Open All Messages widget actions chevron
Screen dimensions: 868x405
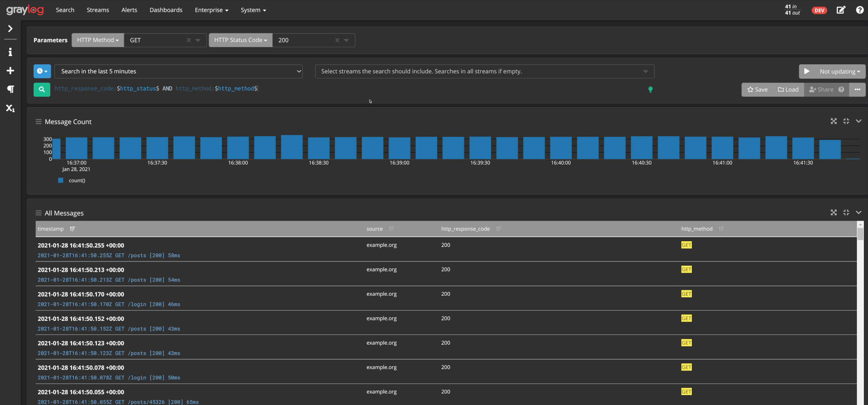click(x=859, y=212)
